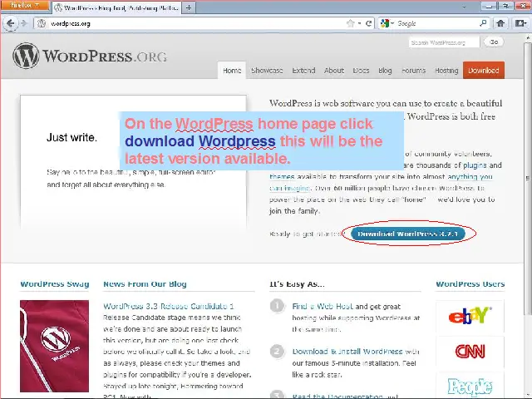Click the page vertical scrollbar handle

(528, 178)
